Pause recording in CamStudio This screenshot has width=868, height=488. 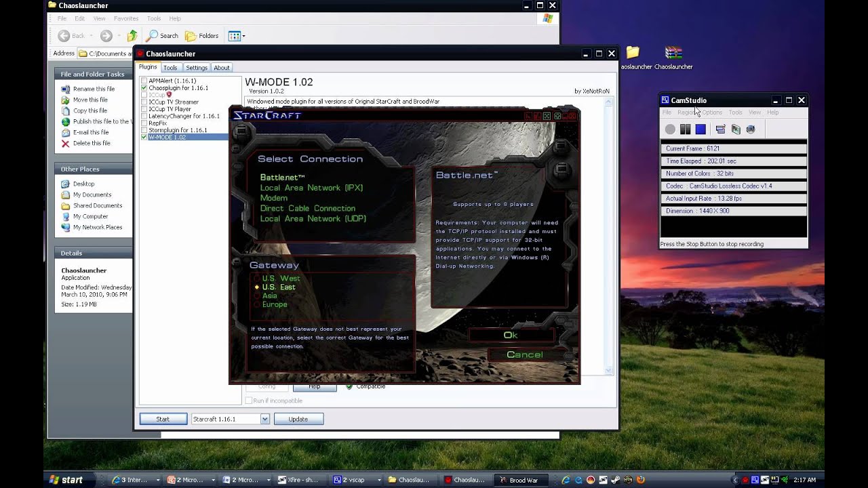(x=686, y=129)
